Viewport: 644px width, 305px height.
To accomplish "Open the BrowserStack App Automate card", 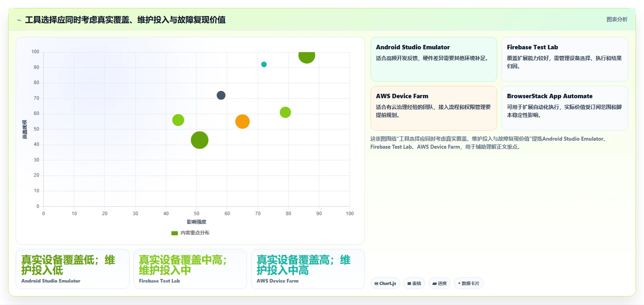I will (x=565, y=108).
